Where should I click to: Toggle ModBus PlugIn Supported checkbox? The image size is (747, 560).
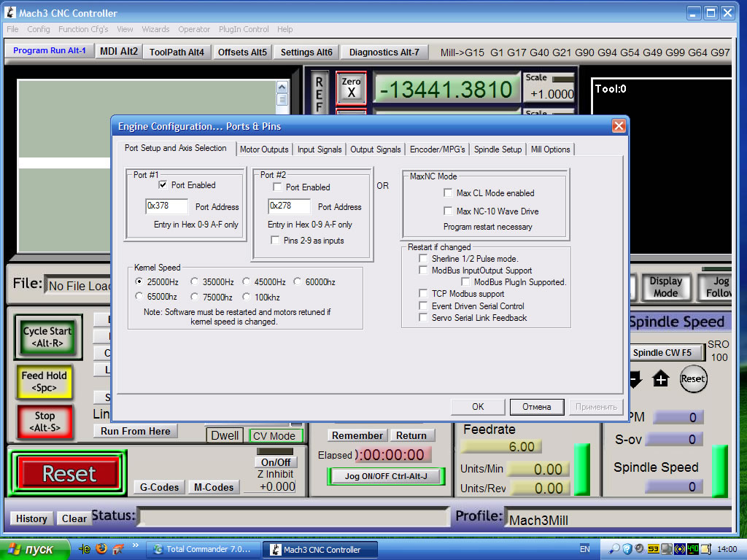click(465, 282)
